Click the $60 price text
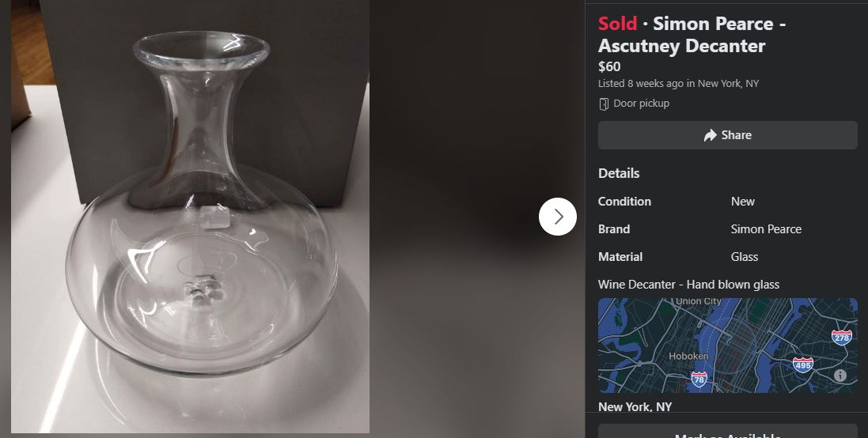 tap(609, 66)
